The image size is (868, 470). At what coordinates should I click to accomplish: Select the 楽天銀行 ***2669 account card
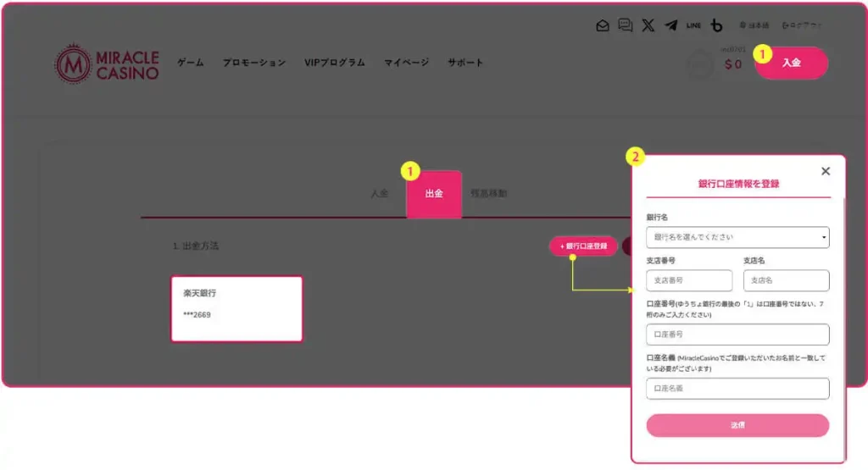pyautogui.click(x=237, y=309)
